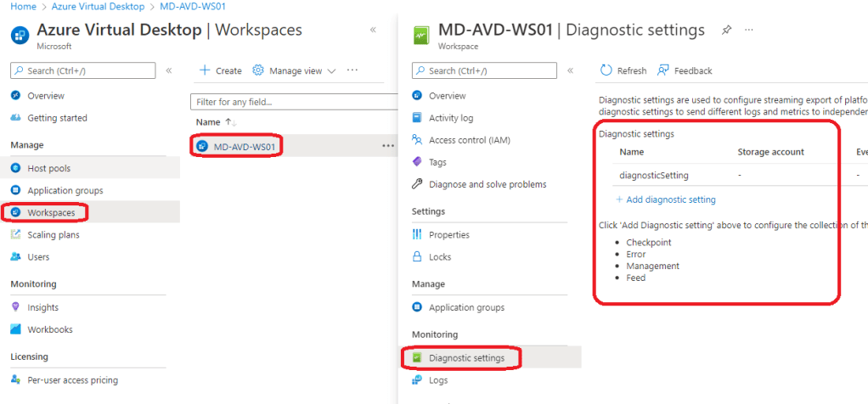Open Workbooks in left navigation
Viewport: 868px width, 404px height.
[x=50, y=329]
